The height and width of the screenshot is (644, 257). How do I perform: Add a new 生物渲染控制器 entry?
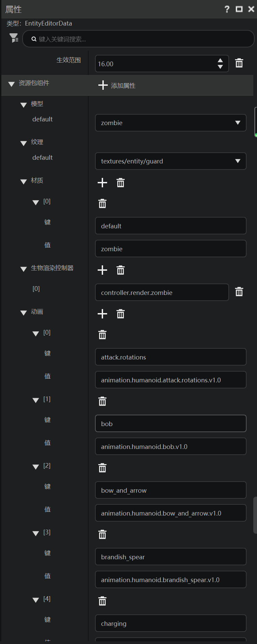point(102,270)
